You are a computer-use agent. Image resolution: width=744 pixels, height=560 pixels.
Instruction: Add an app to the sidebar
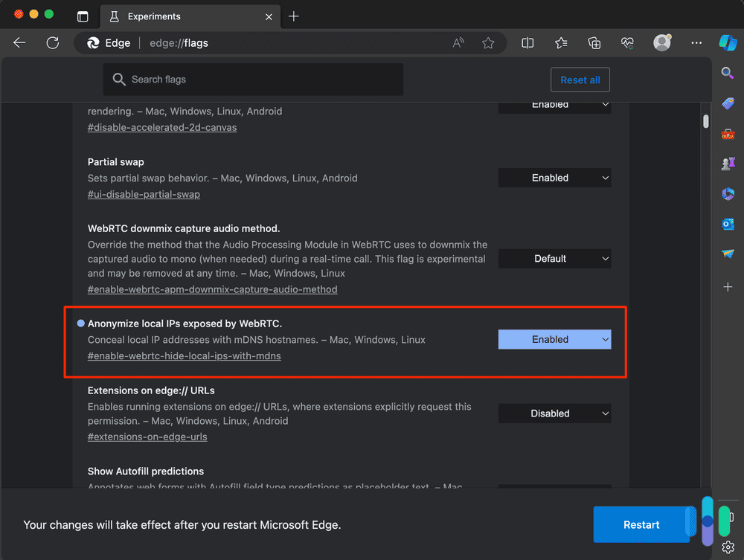[728, 286]
